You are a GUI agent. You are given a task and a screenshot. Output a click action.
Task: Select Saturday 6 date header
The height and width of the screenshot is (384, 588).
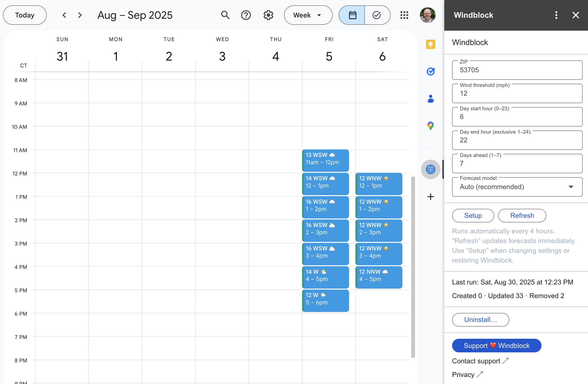point(382,56)
